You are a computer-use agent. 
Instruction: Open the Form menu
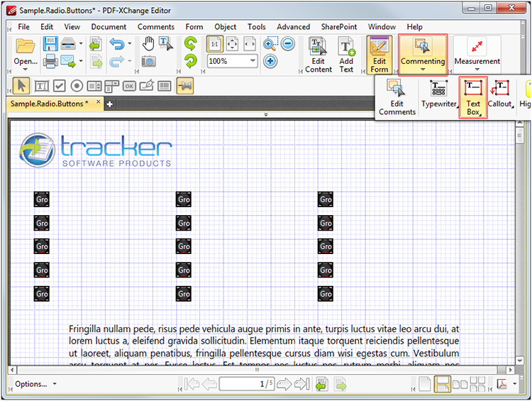tap(194, 27)
